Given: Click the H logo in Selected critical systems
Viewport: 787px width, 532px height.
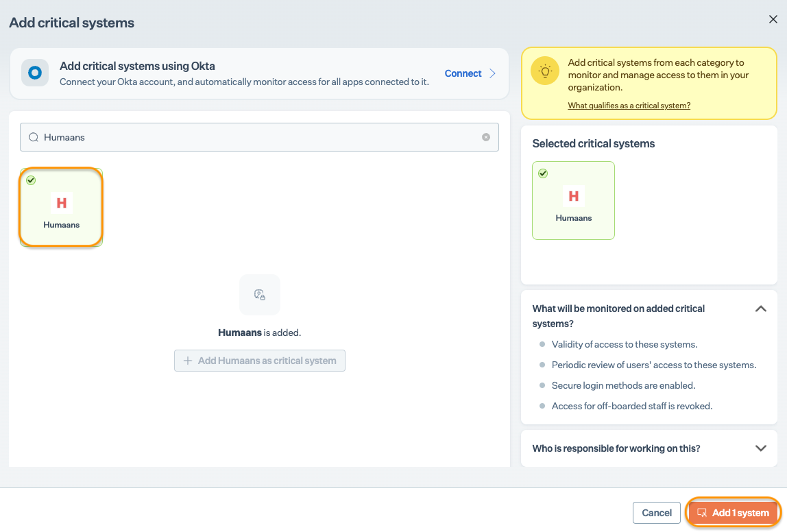Looking at the screenshot, I should point(574,196).
